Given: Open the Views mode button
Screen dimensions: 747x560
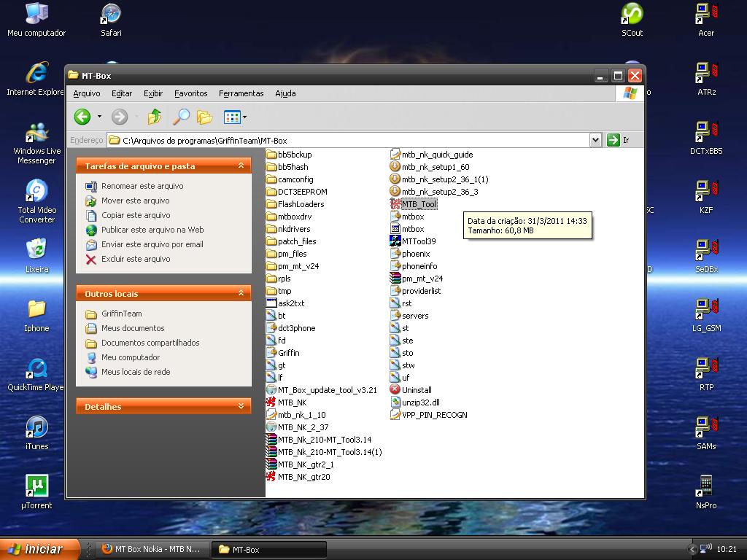Looking at the screenshot, I should (x=232, y=117).
